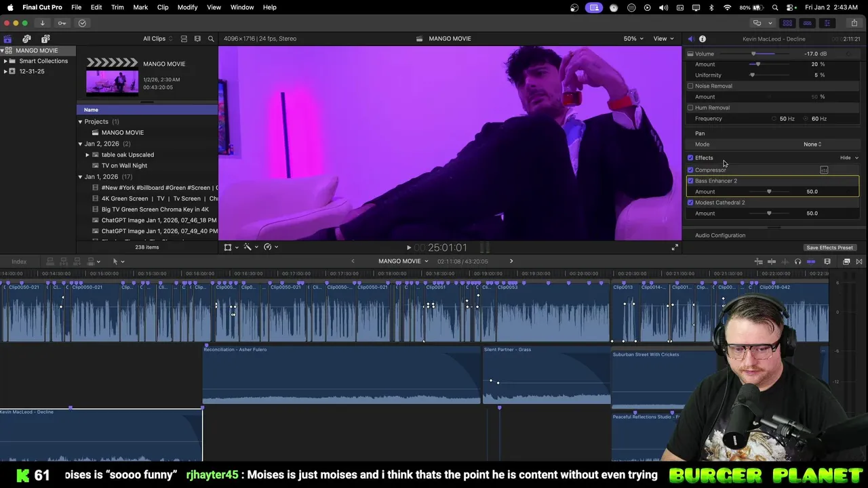Show the Libraries sidebar icon

pyautogui.click(x=7, y=39)
